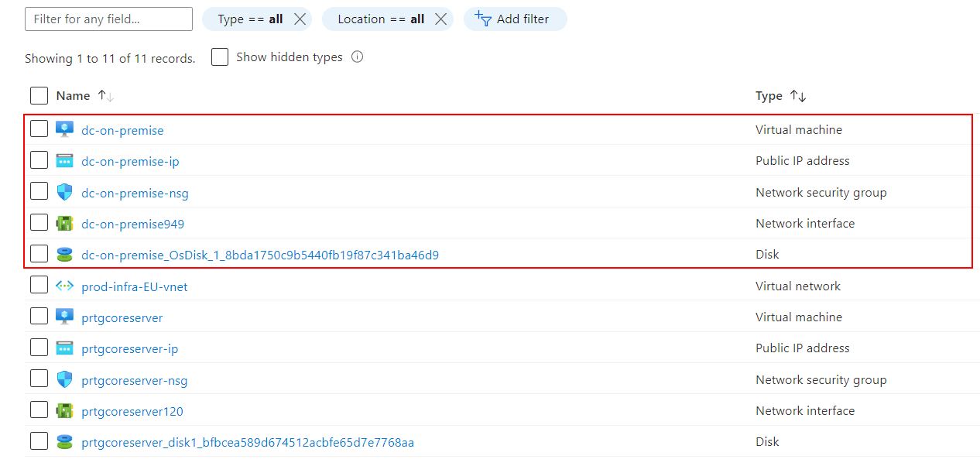The image size is (980, 473).
Task: Click the public IP icon for prtgcoreserver-ip
Action: 64,348
